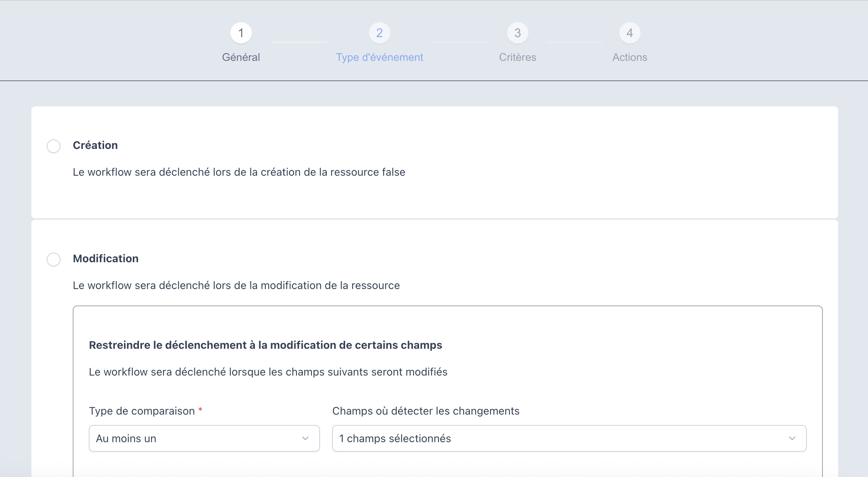
Task: Click 'Champs où détecter les changements' label
Action: click(426, 411)
